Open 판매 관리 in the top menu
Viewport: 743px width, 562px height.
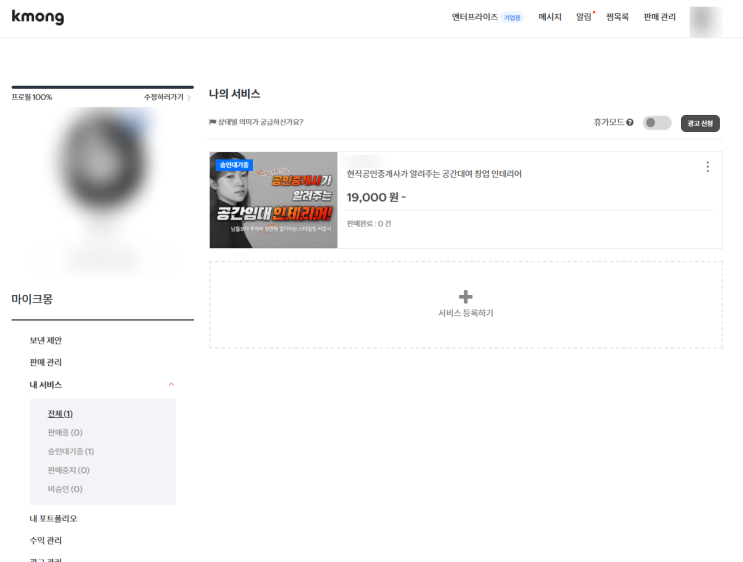pyautogui.click(x=660, y=17)
